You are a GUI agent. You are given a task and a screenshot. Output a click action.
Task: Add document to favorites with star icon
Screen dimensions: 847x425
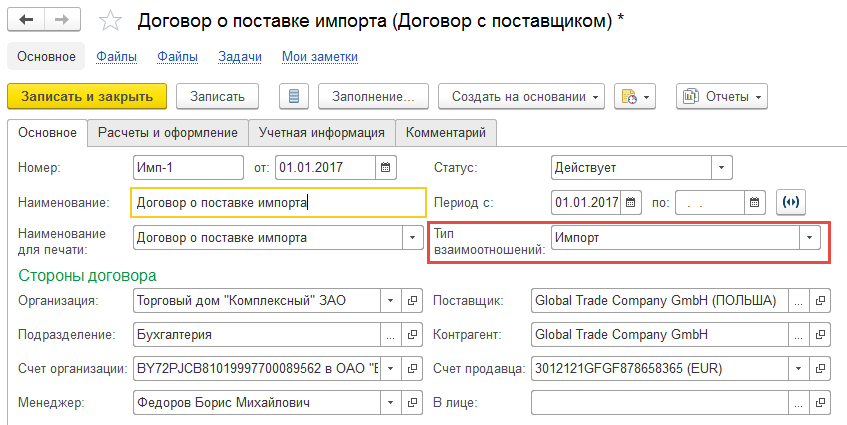point(112,21)
